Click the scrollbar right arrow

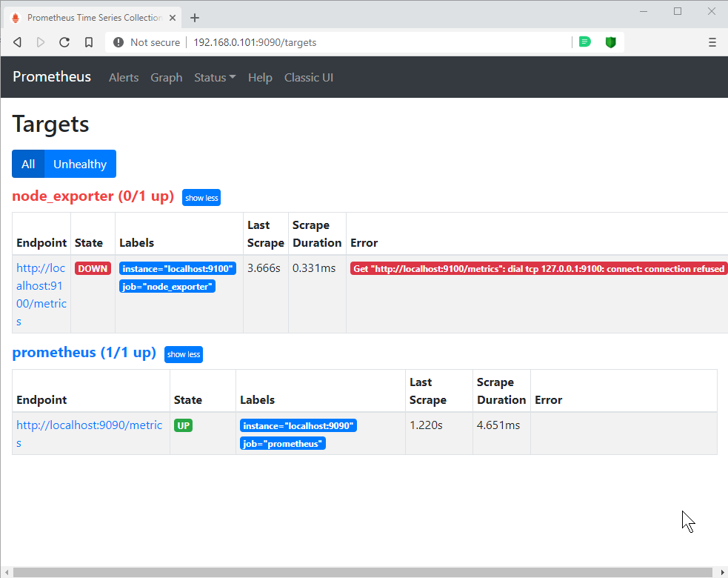pyautogui.click(x=722, y=572)
